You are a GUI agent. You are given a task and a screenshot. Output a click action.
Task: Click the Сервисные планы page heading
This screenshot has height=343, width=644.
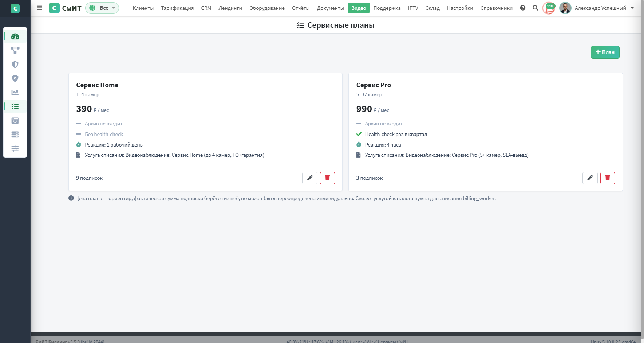335,25
